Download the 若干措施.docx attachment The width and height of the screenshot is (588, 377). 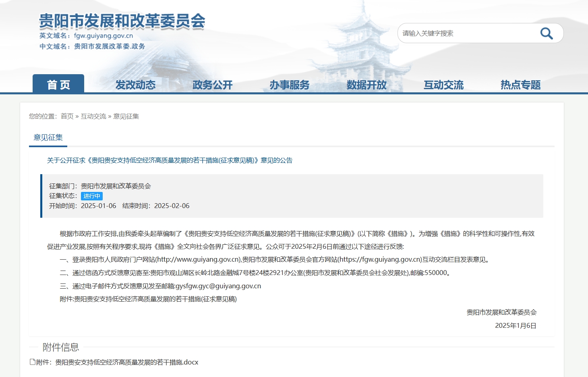click(x=126, y=362)
